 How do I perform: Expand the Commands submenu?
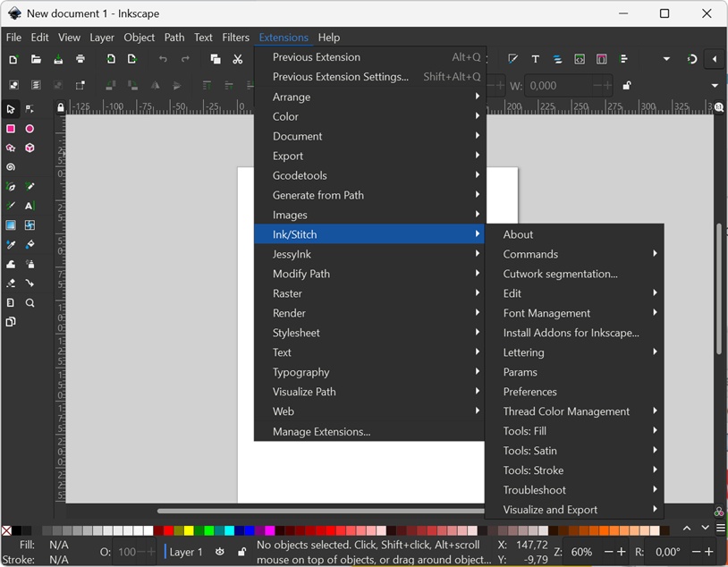click(x=574, y=254)
